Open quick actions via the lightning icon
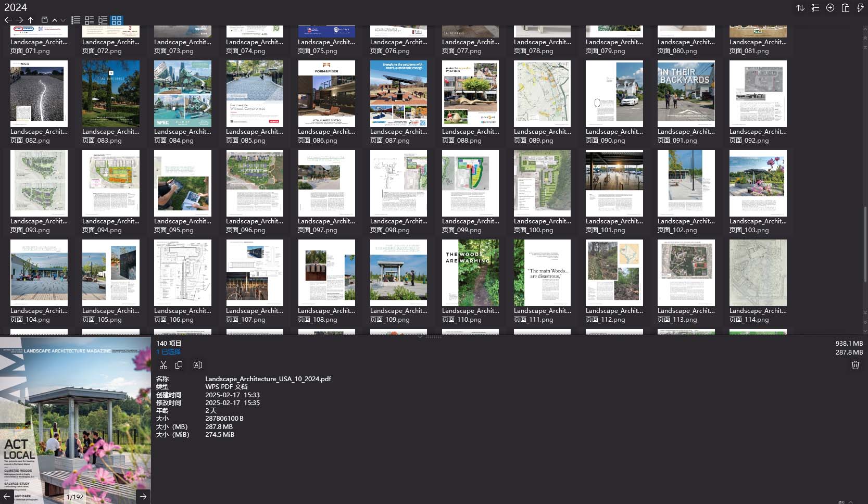Image resolution: width=868 pixels, height=504 pixels. (860, 8)
